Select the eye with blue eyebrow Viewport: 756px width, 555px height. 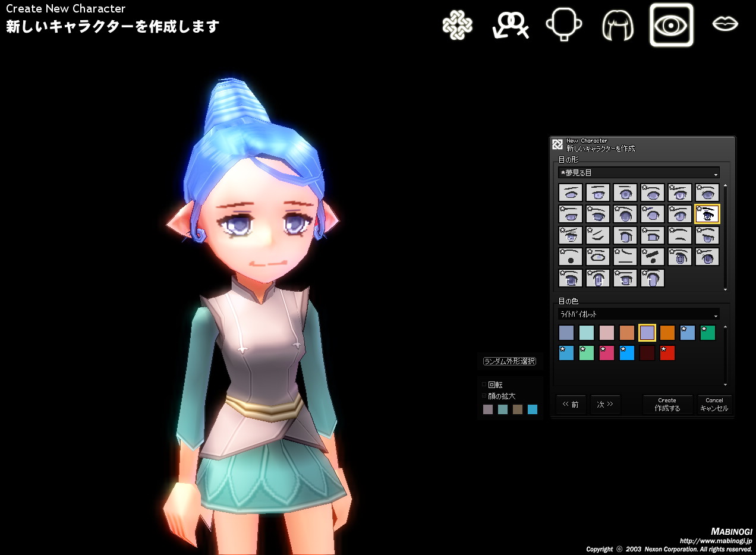(x=653, y=214)
